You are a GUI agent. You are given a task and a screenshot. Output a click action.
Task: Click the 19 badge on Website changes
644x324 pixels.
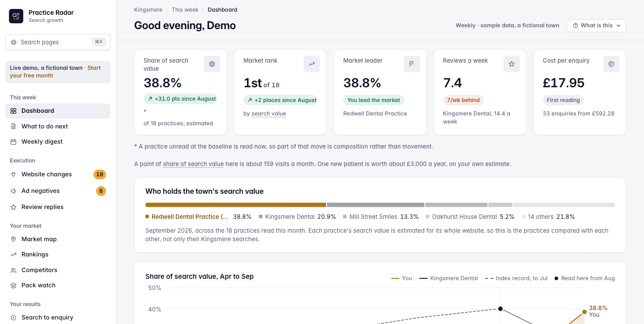pos(100,175)
